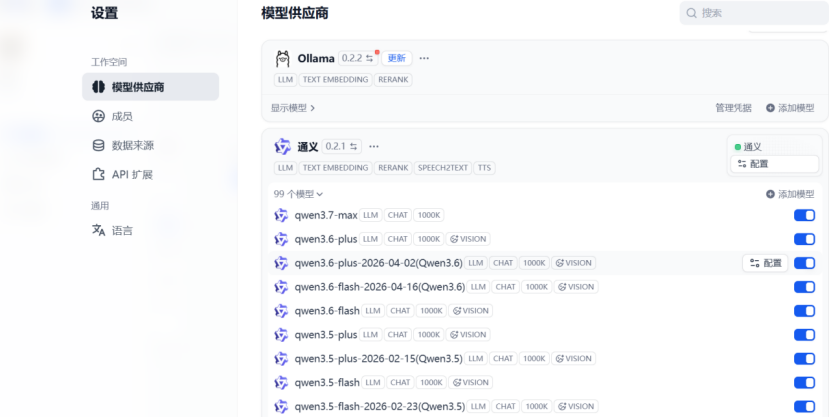Click the CHAT tag on qwen3.6-flash
The width and height of the screenshot is (830, 417).
(400, 311)
